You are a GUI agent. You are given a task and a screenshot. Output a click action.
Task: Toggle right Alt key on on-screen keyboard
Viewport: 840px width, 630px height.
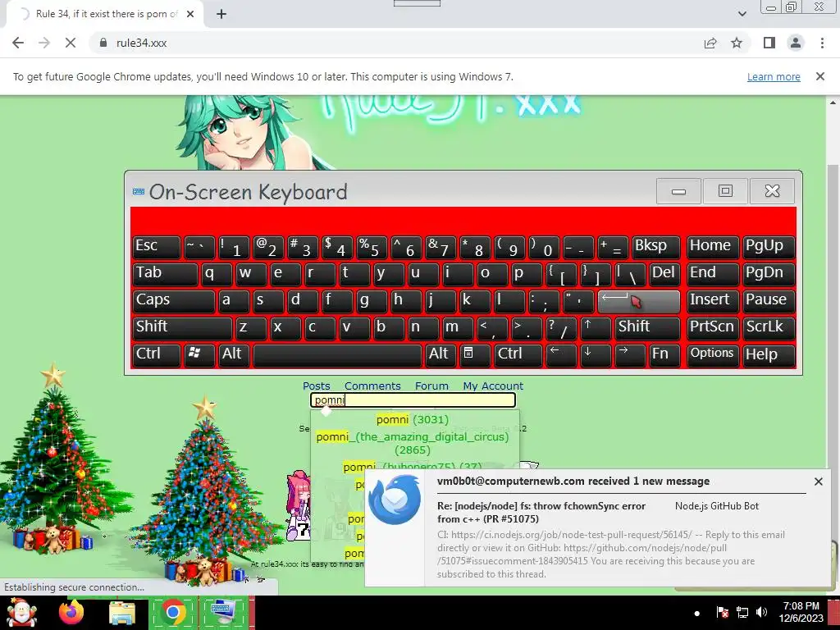[441, 354]
